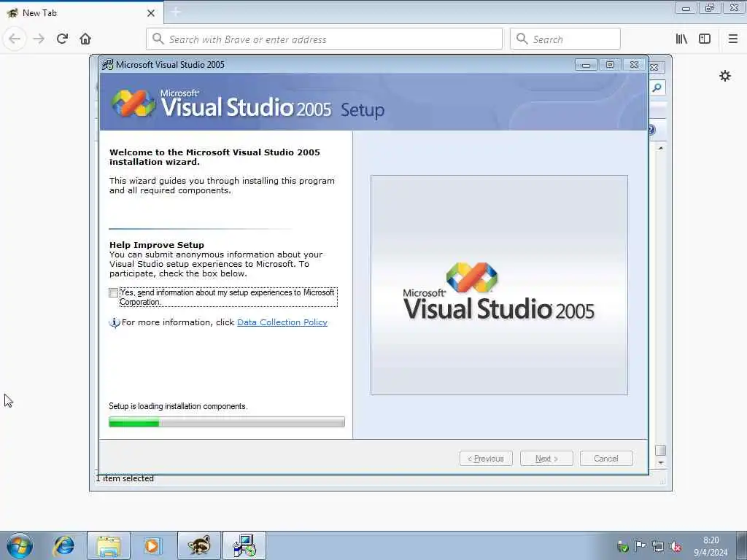This screenshot has height=560, width=747.
Task: Reload the current browser page
Action: point(62,39)
